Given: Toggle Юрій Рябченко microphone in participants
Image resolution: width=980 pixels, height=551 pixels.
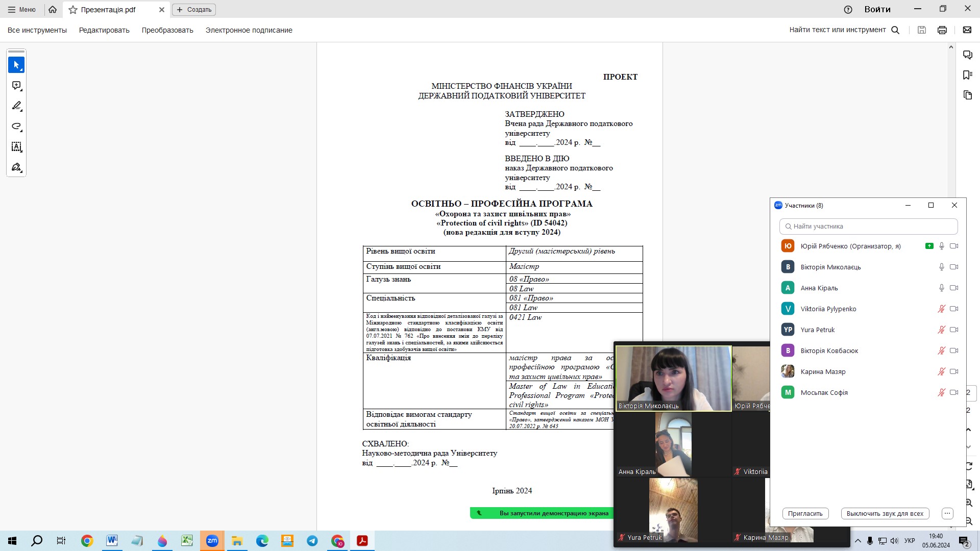Looking at the screenshot, I should tap(942, 246).
